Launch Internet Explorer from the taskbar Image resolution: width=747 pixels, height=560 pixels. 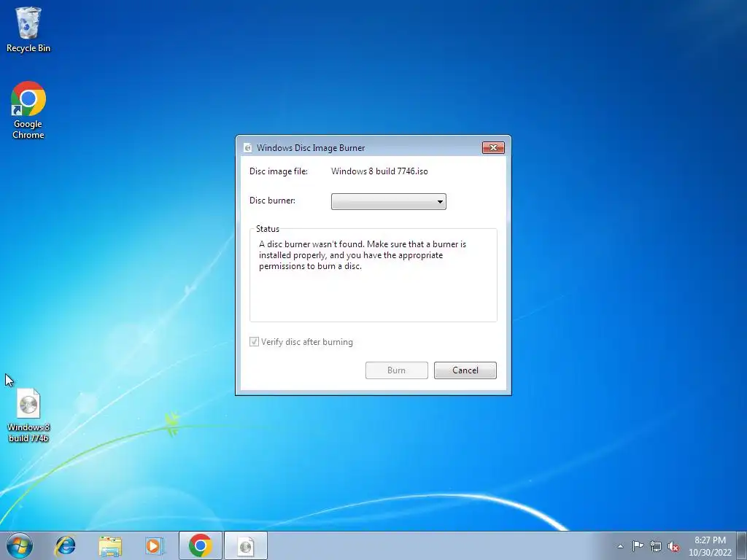65,545
